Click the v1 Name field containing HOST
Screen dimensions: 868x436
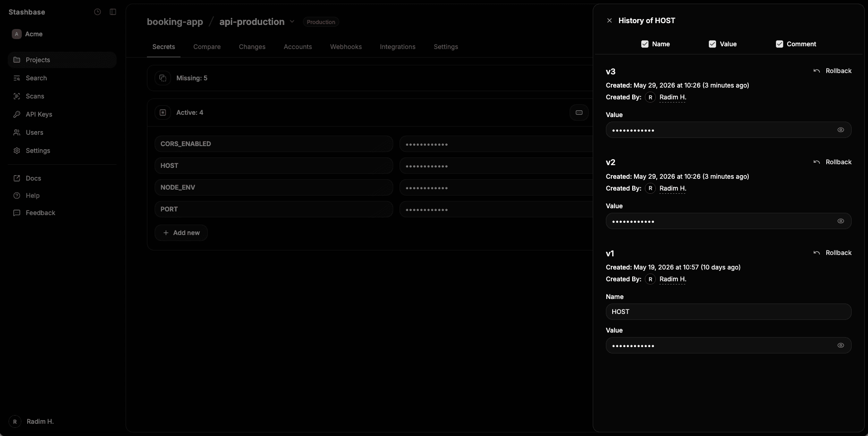[728, 312]
